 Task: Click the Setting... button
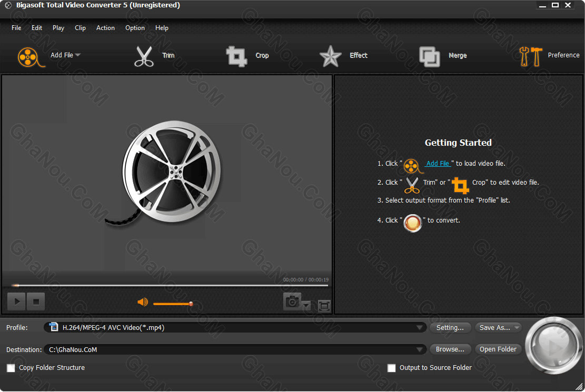450,327
